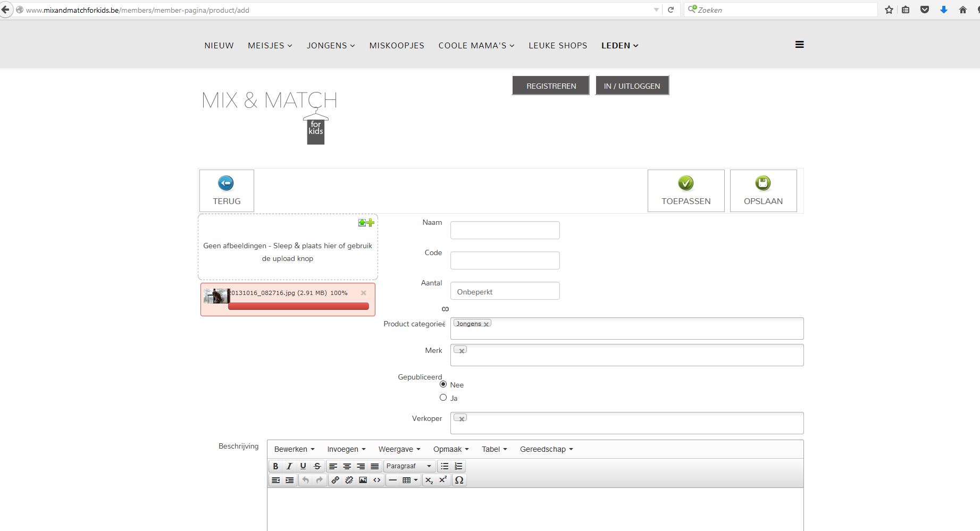The height and width of the screenshot is (531, 980).
Task: Click the REGISTREREN button
Action: click(551, 86)
